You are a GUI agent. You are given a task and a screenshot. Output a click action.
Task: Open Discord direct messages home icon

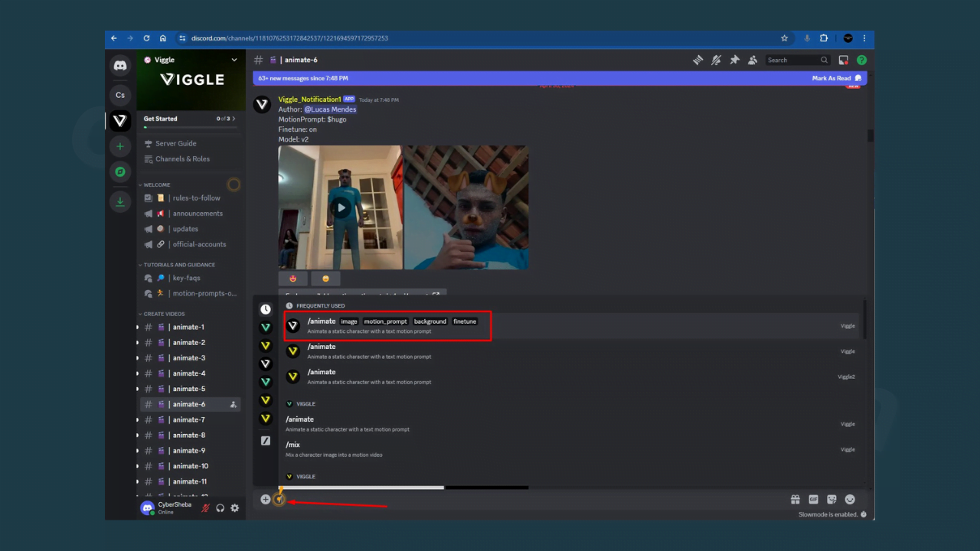pyautogui.click(x=120, y=66)
